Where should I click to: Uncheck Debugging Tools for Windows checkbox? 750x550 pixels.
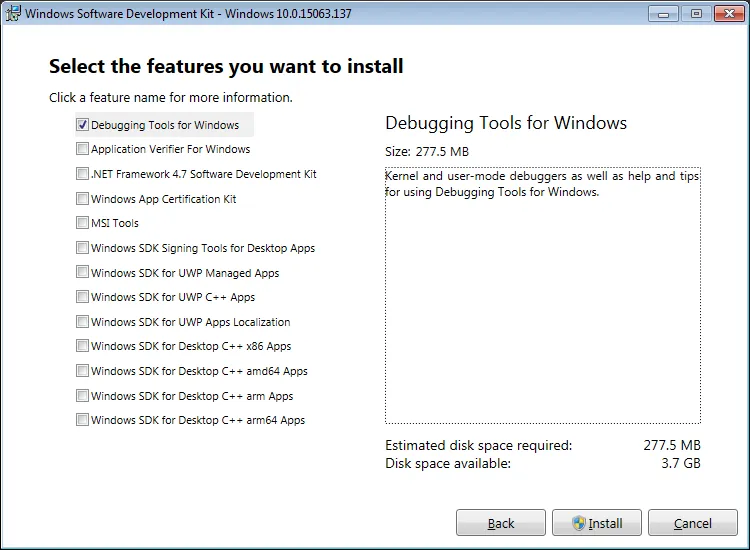(82, 125)
